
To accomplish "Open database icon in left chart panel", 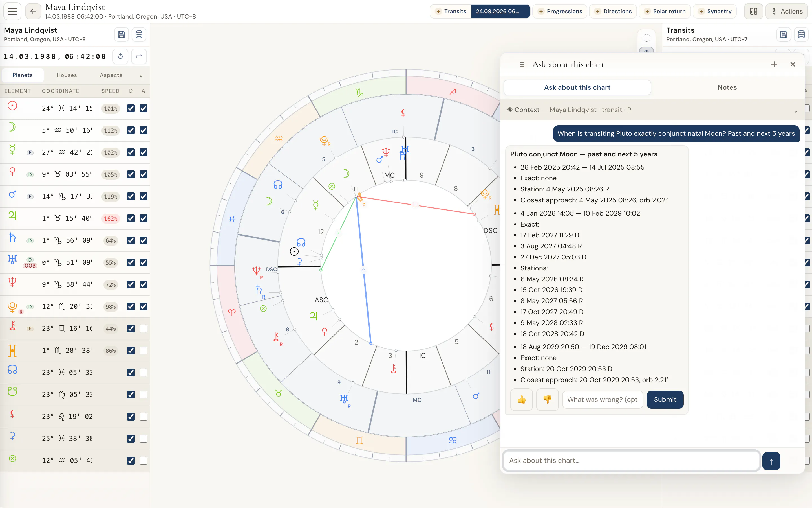I will tap(139, 34).
